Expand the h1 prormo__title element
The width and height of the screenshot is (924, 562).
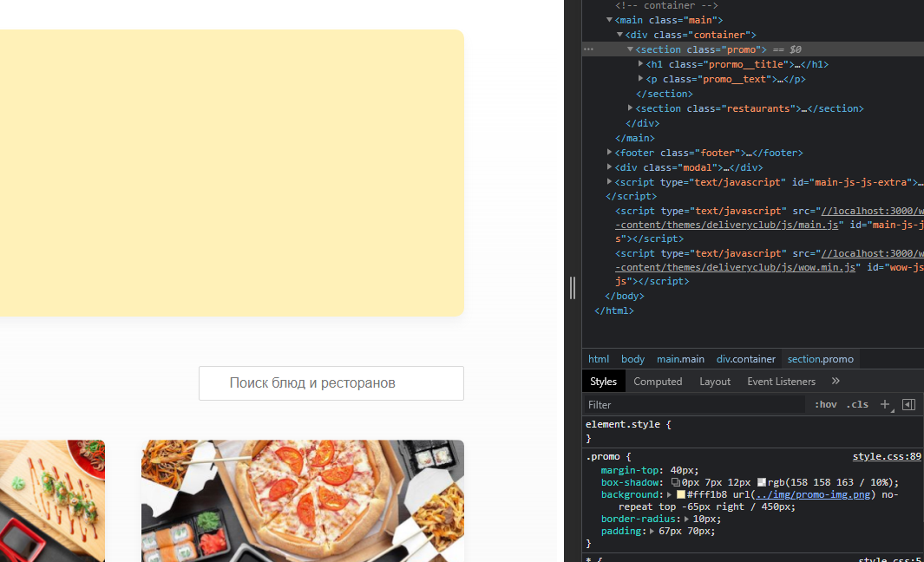click(640, 63)
